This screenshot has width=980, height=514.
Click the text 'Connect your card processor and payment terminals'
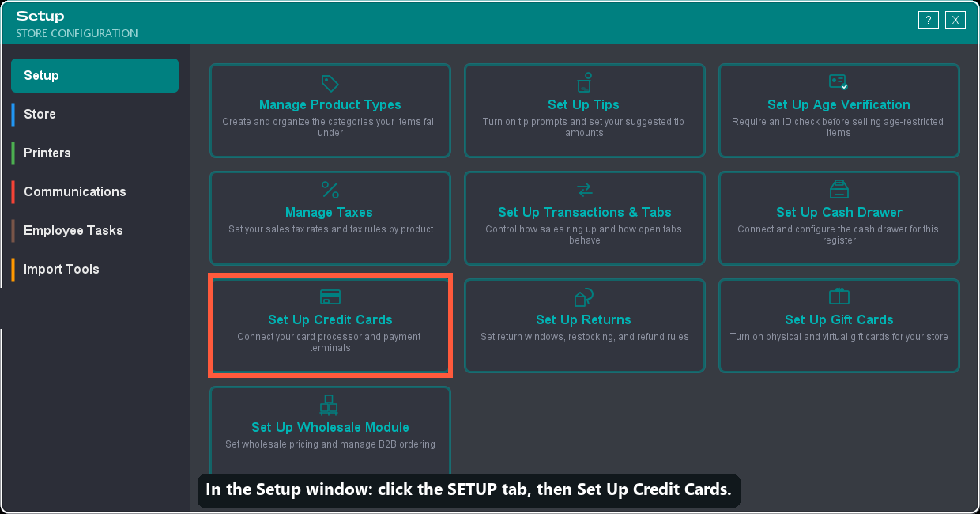330,342
